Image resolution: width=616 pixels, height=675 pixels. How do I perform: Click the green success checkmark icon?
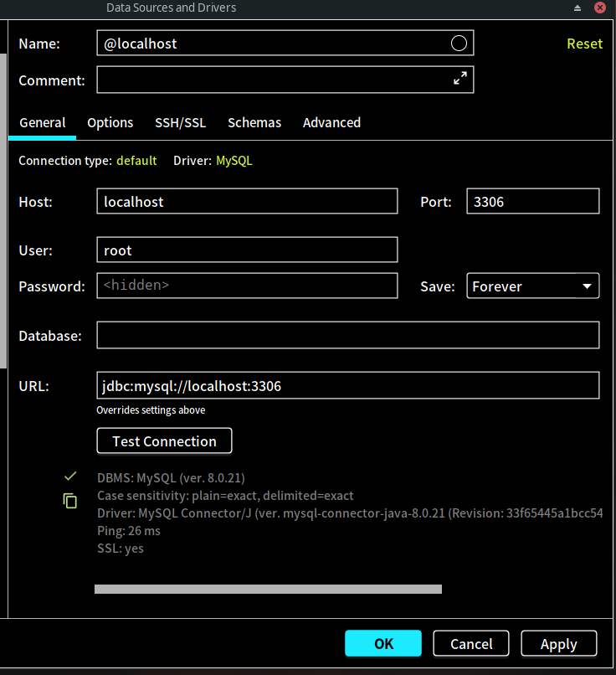coord(70,477)
